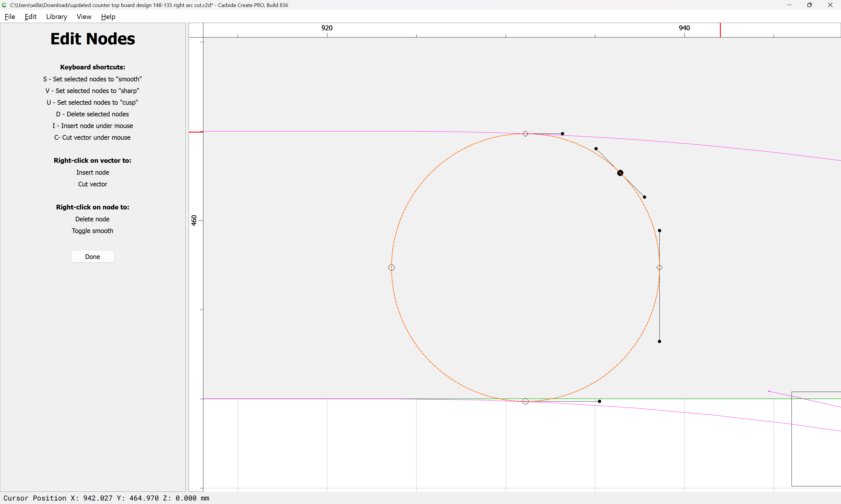Viewport: 841px width, 504px height.
Task: Restore down the Carbide Create window
Action: 809,5
